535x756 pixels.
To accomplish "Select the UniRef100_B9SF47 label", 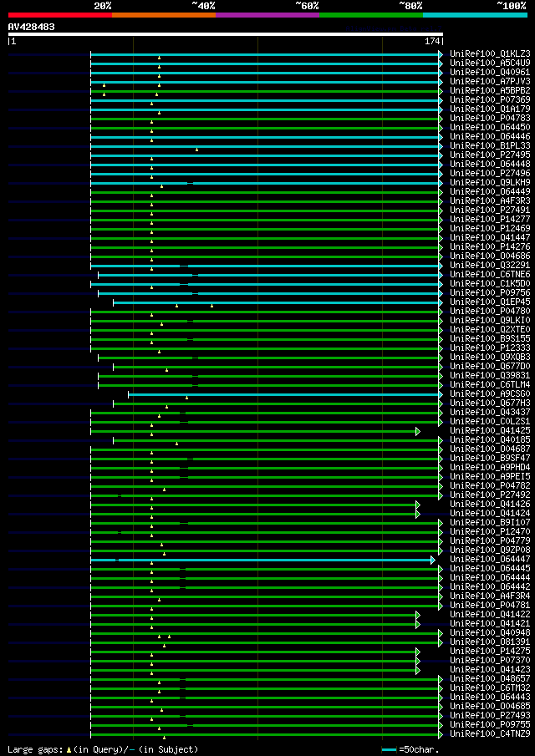I will point(490,458).
